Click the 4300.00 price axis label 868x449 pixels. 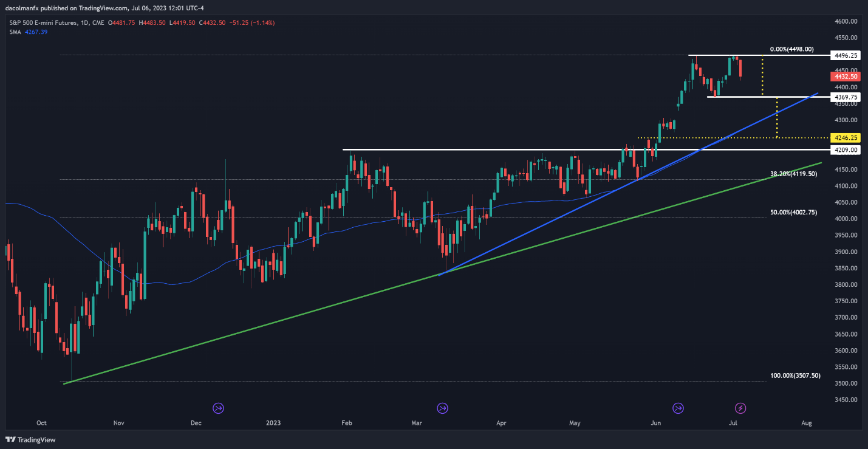[x=845, y=120]
